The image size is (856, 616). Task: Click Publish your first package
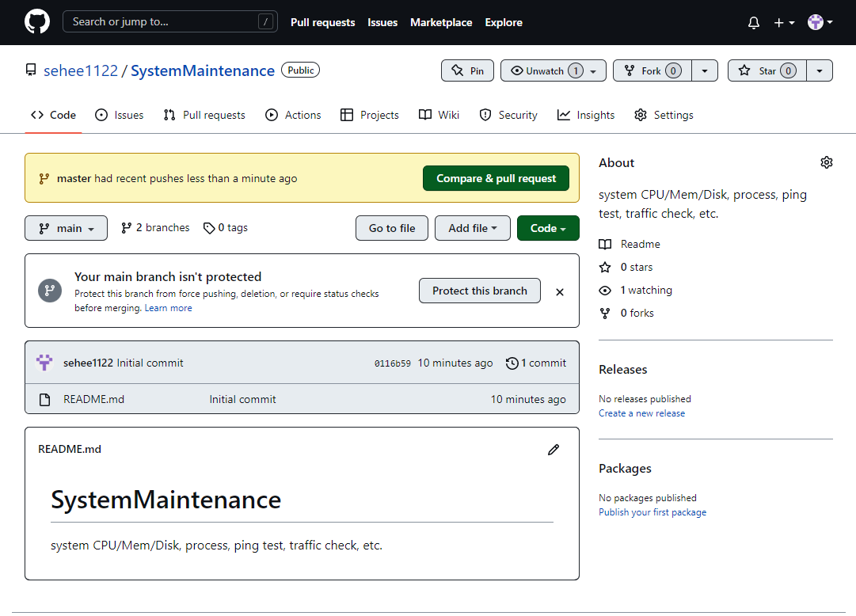pos(652,512)
